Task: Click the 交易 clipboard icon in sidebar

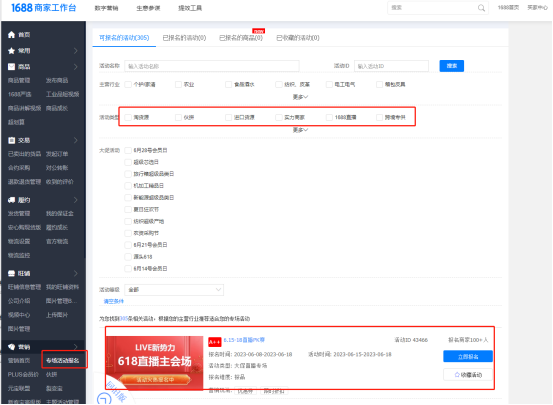Action: pos(11,140)
